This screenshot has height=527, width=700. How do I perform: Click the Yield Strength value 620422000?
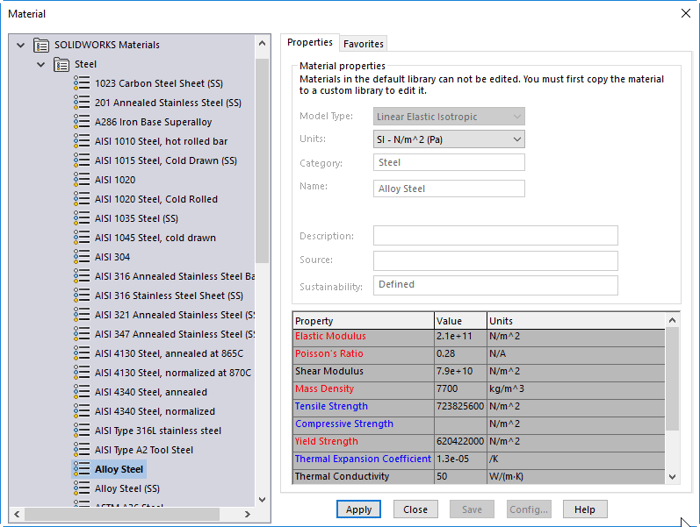tap(460, 441)
